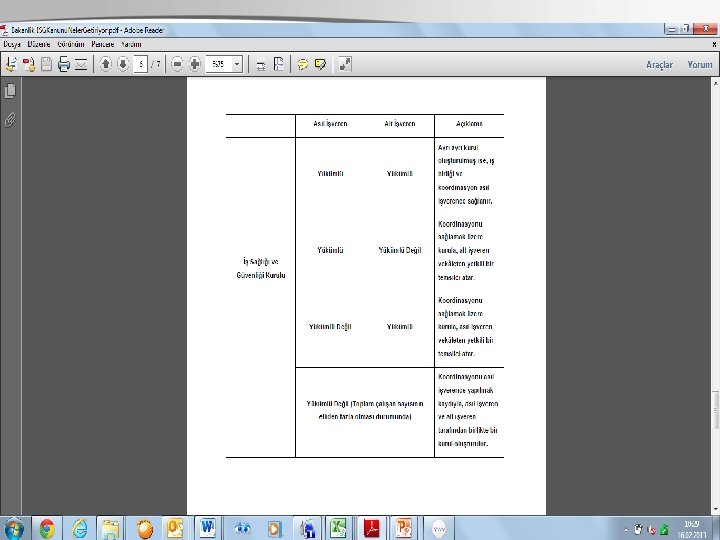Viewport: 720px width, 540px height.
Task: Open the Dosya menu
Action: pos(12,45)
